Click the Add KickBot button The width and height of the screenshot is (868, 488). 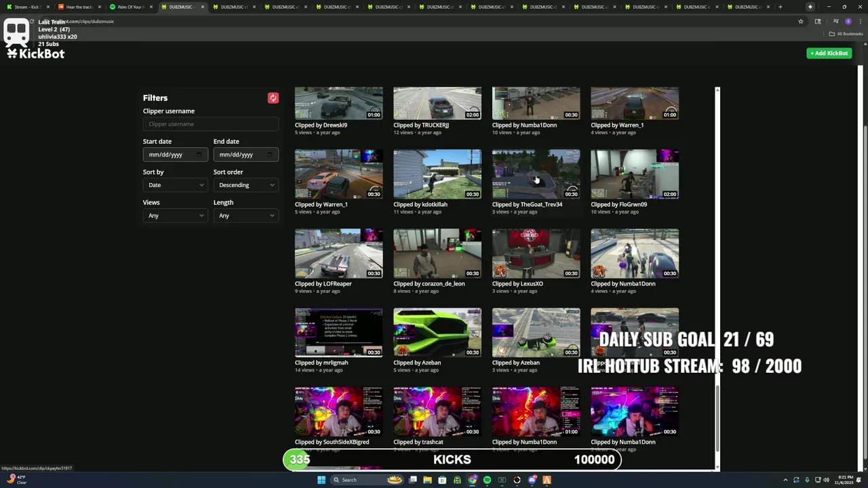829,53
